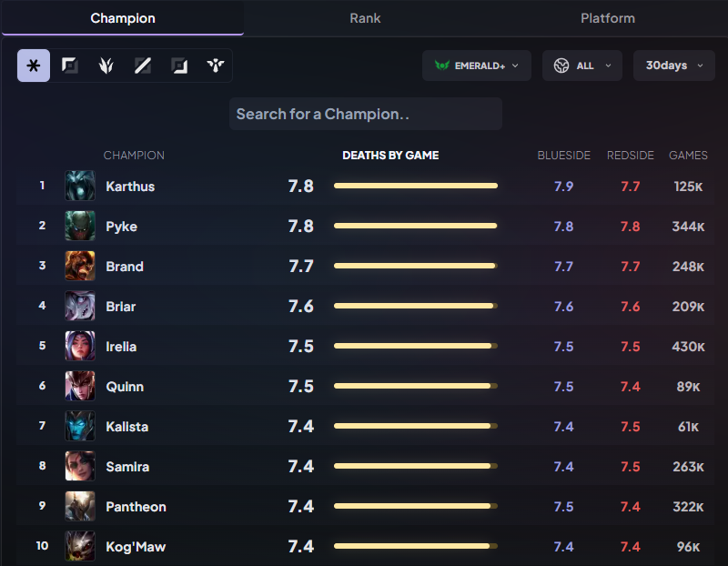
Task: Click Samira champion portrait
Action: [80, 466]
